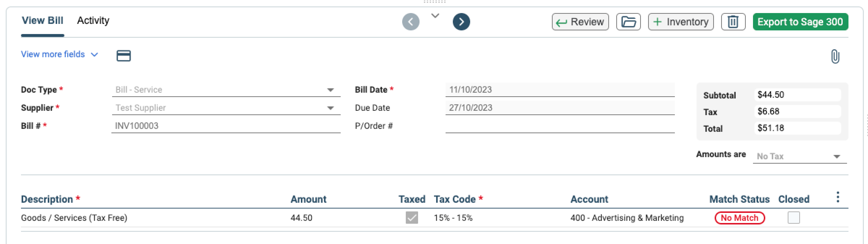868x244 pixels.
Task: Open the folder icon button
Action: (x=628, y=22)
